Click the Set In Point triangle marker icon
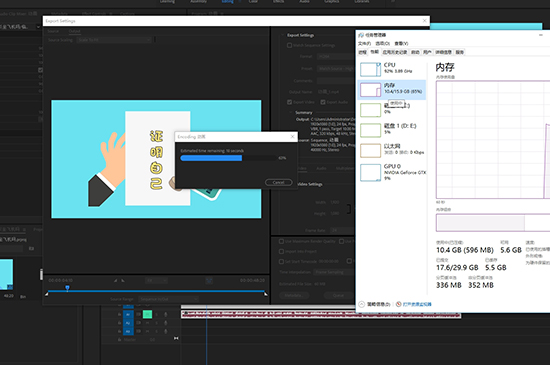550x365 pixels. [x=115, y=280]
